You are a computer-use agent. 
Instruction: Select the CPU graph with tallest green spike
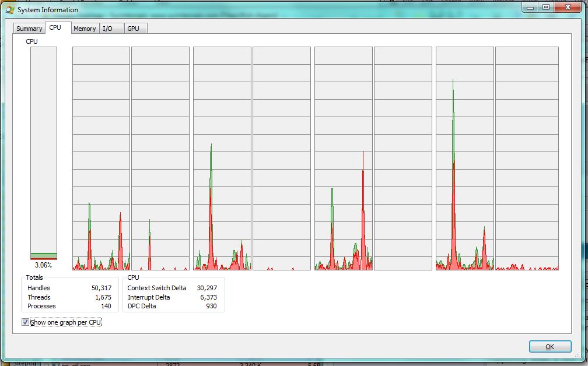coord(464,159)
